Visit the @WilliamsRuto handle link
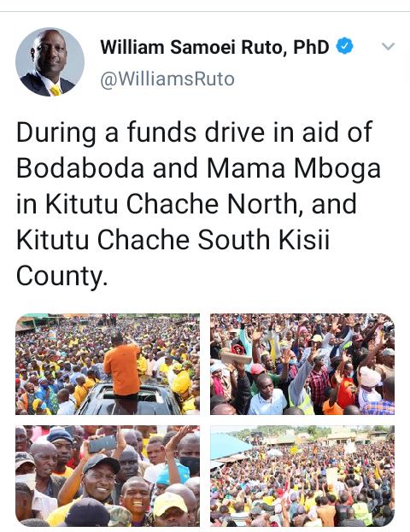This screenshot has width=410, height=532. (167, 79)
